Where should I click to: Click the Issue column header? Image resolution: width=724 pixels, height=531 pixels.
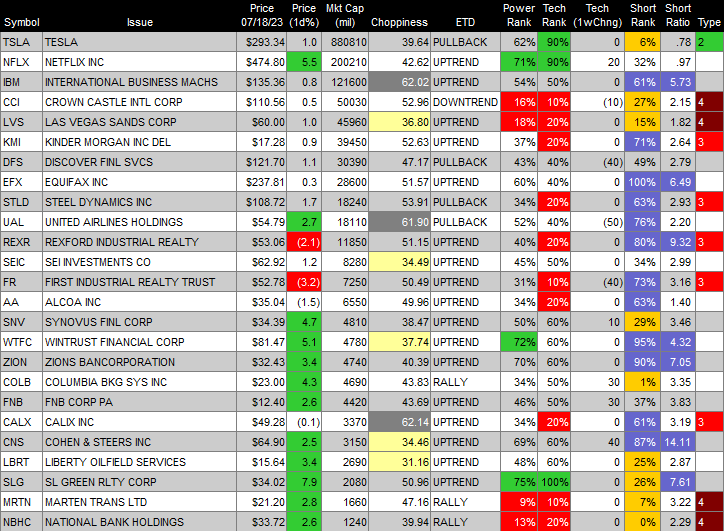[139, 22]
